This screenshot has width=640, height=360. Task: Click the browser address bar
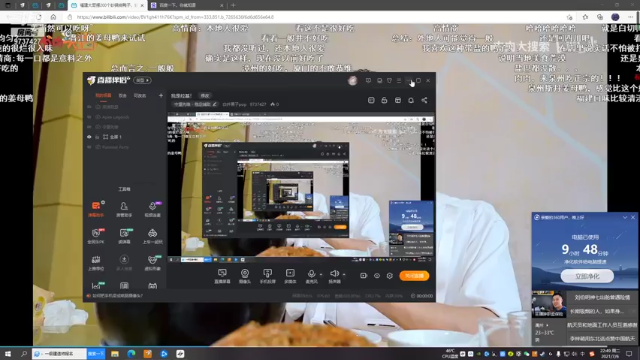point(318,17)
